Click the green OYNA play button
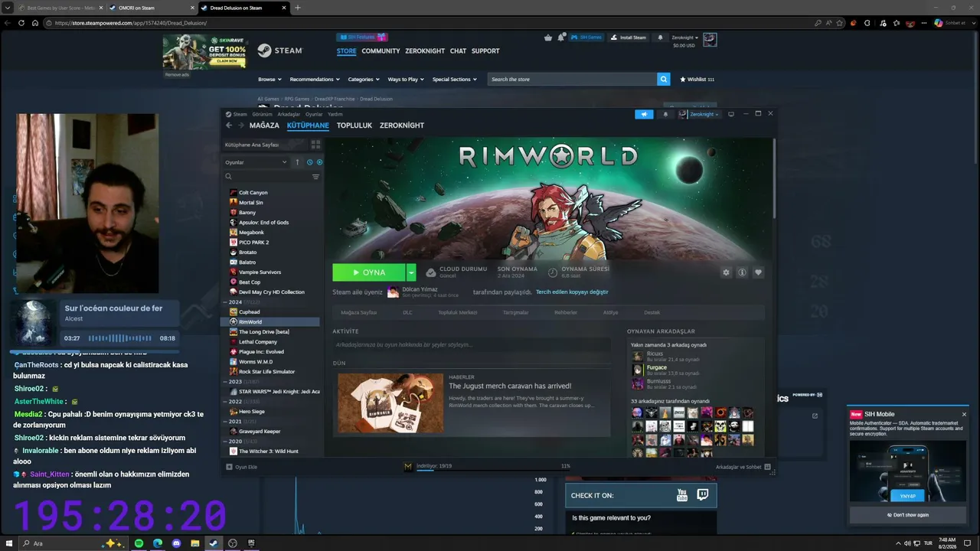Image resolution: width=980 pixels, height=551 pixels. point(369,272)
